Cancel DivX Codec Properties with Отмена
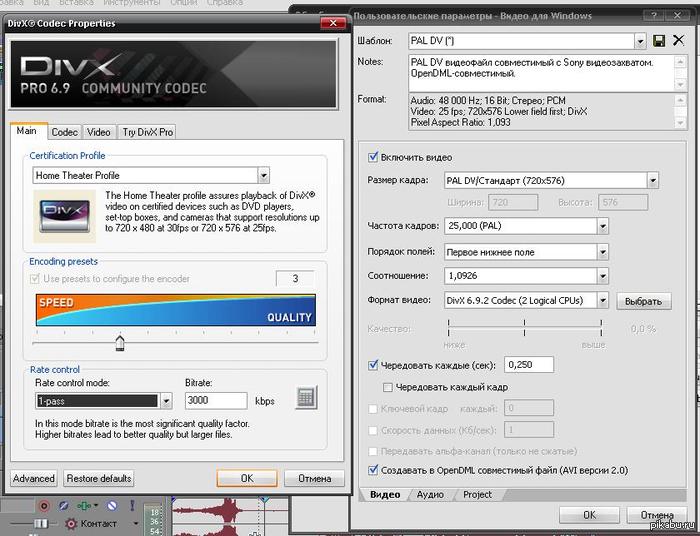The height and width of the screenshot is (536, 700). (x=314, y=478)
